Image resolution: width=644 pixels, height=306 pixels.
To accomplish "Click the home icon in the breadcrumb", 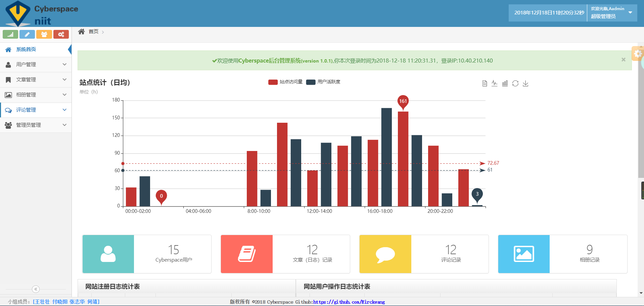I will pyautogui.click(x=81, y=32).
